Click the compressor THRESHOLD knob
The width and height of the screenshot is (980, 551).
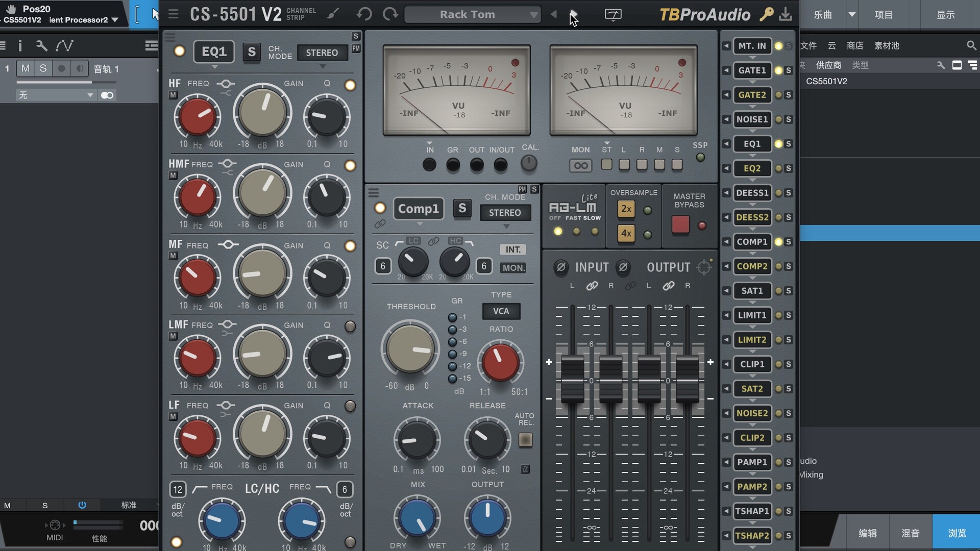click(x=410, y=349)
